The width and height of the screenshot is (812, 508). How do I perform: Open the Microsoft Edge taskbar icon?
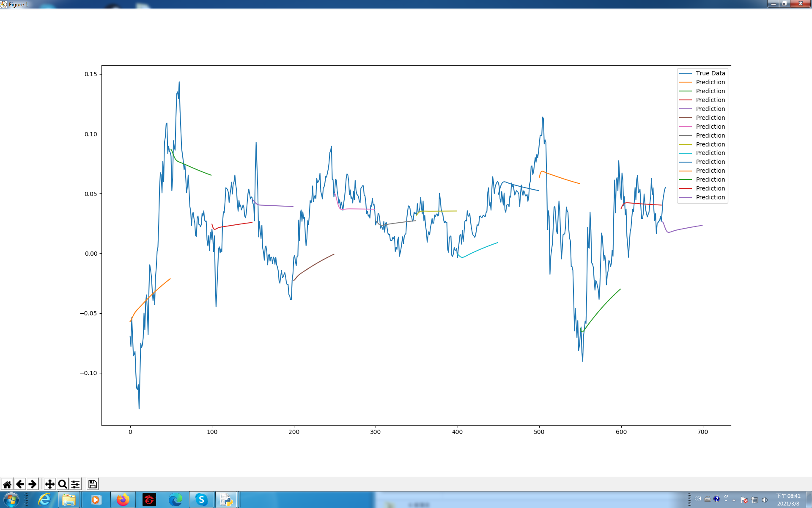175,500
